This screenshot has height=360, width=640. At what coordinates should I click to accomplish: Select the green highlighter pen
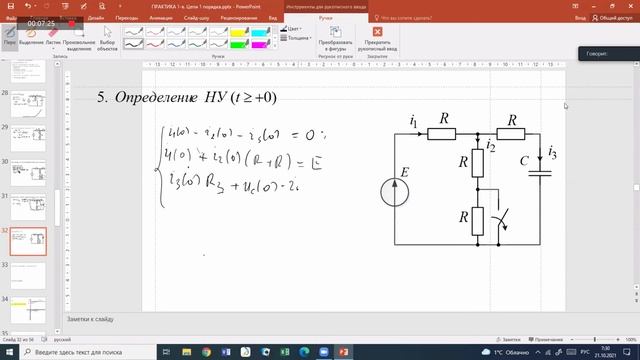click(240, 44)
